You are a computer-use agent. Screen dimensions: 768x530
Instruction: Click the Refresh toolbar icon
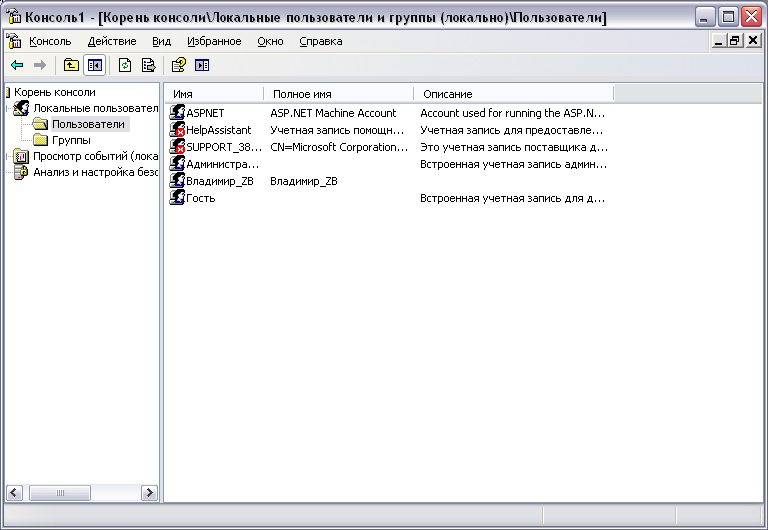[125, 65]
